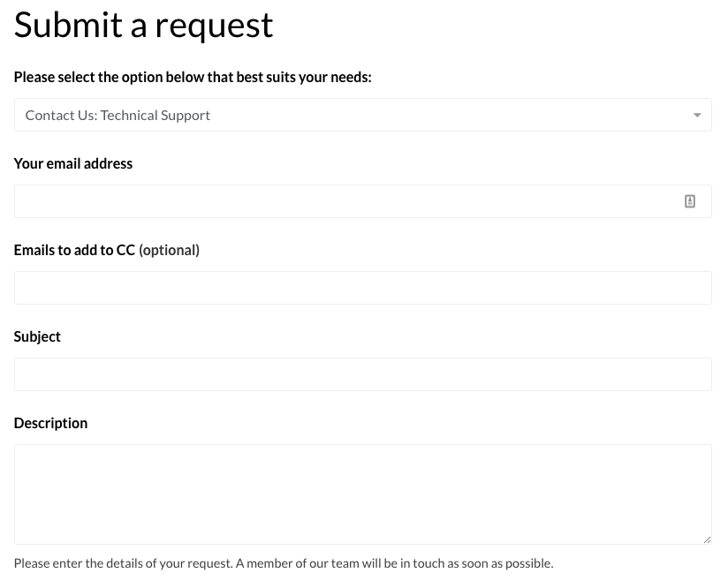
Task: Click the 'Subject' field label
Action: (37, 337)
